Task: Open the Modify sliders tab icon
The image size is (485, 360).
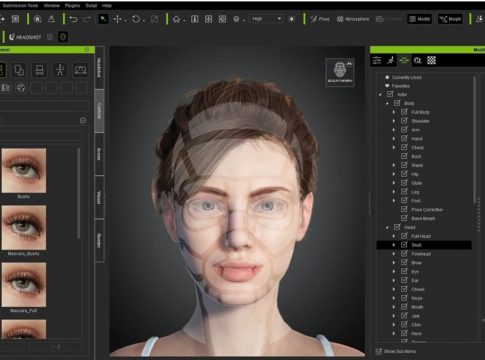Action: coord(377,60)
